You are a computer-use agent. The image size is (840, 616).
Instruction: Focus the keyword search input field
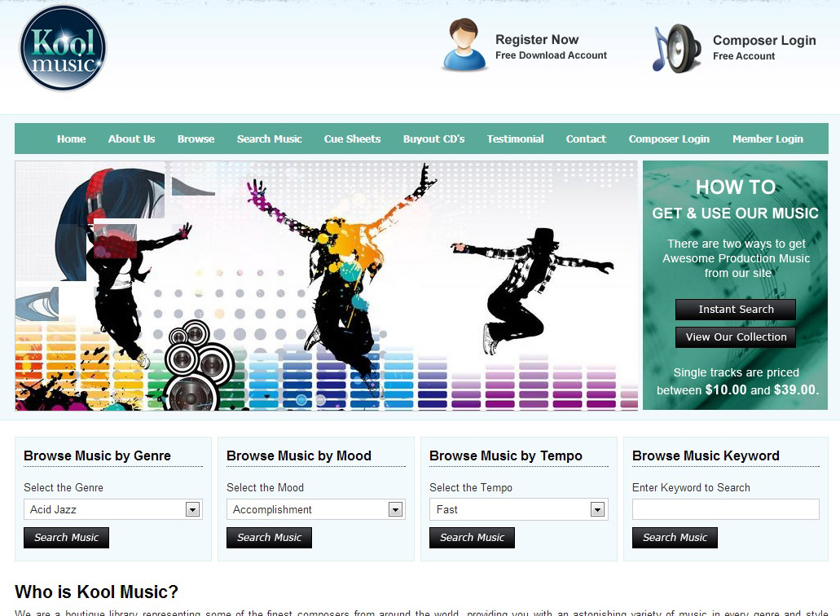coord(726,509)
